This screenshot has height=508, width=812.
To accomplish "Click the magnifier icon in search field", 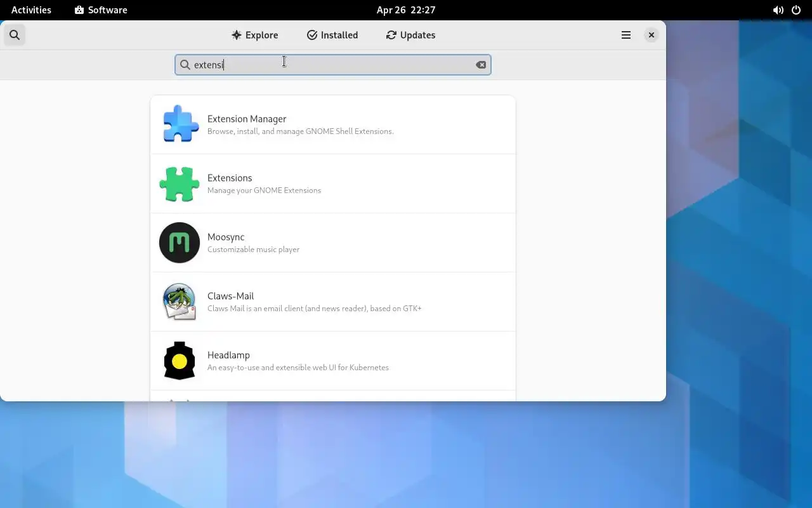I will (x=185, y=65).
